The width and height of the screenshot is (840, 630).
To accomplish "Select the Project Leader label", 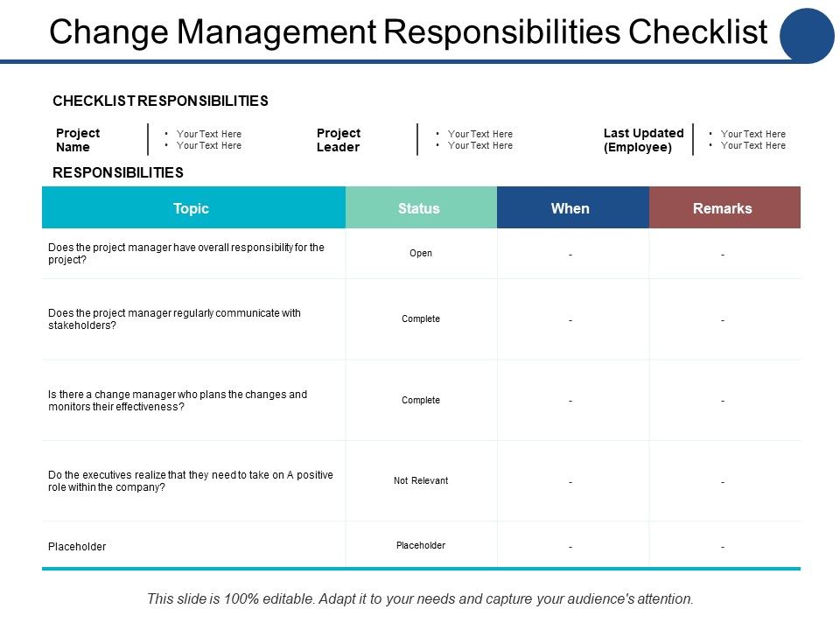I will pyautogui.click(x=338, y=140).
